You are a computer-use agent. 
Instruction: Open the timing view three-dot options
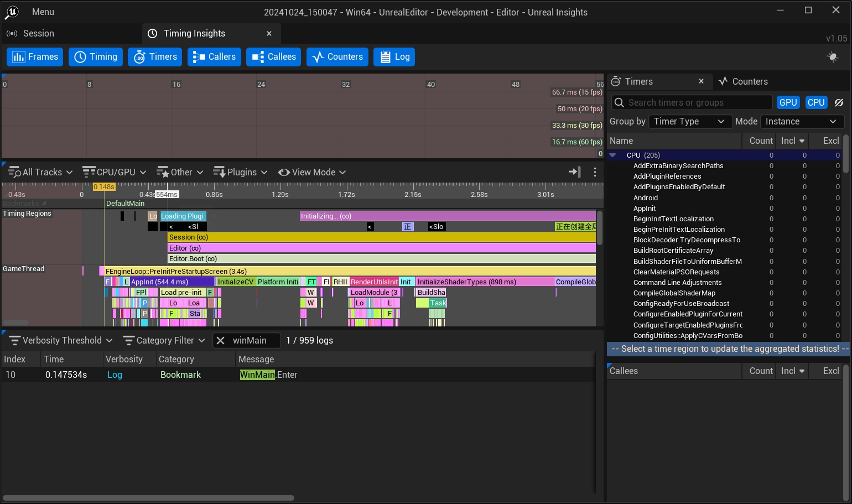click(x=595, y=172)
